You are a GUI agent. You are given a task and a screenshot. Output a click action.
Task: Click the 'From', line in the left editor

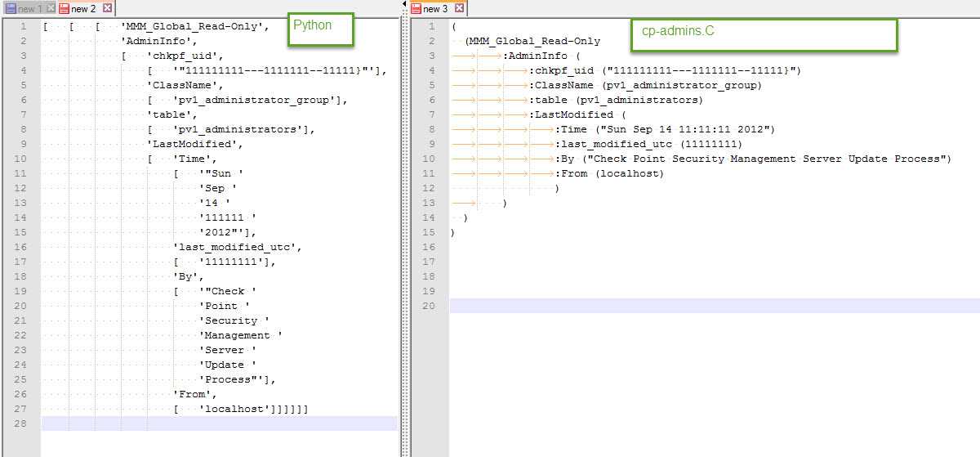point(195,394)
